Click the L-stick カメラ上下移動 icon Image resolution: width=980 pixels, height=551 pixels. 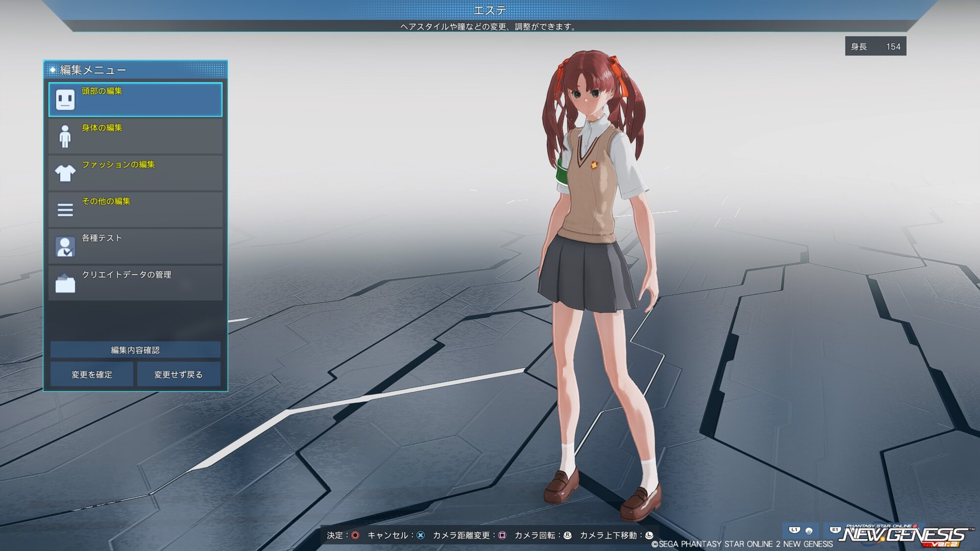point(649,535)
